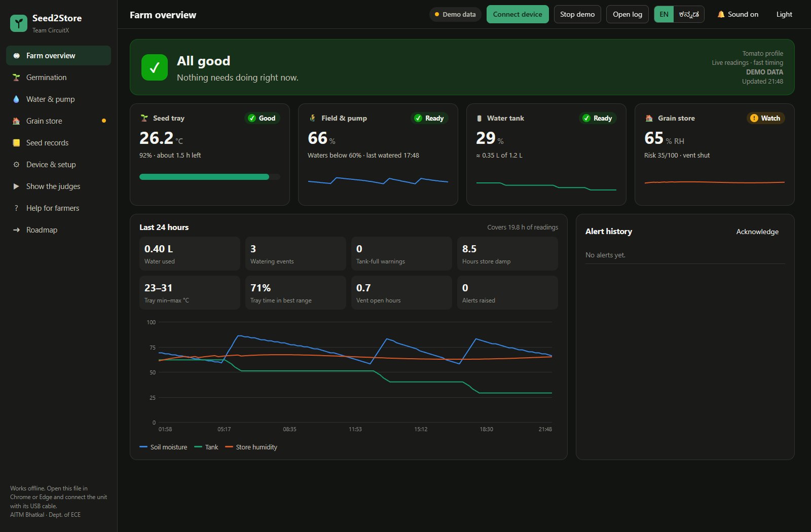
Task: Switch to Light theme
Action: tap(784, 14)
